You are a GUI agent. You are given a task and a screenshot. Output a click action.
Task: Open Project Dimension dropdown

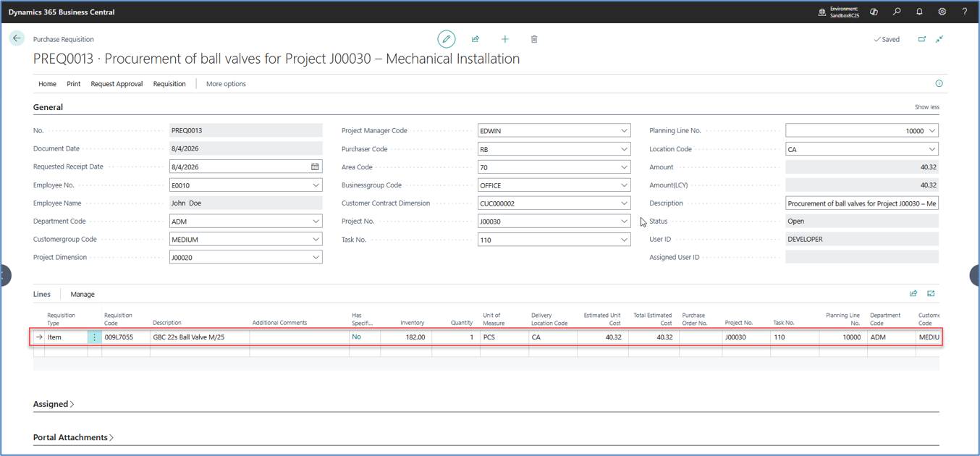(316, 257)
